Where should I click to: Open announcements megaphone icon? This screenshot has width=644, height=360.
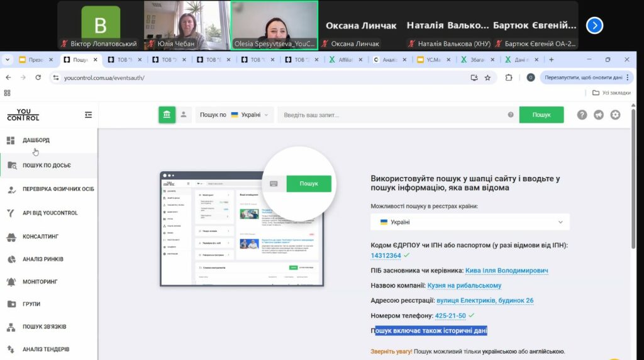pyautogui.click(x=599, y=115)
